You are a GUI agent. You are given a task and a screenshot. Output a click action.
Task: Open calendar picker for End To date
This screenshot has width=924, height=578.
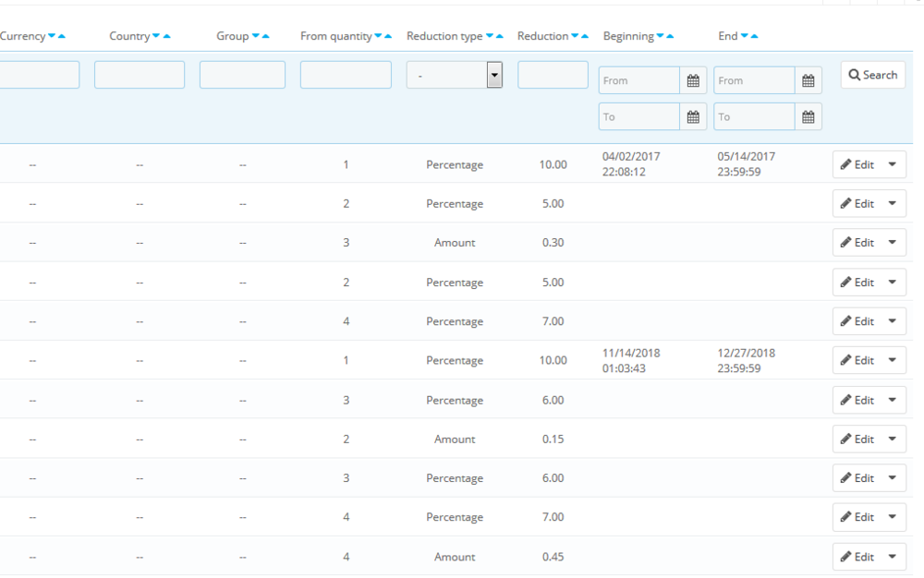pyautogui.click(x=808, y=117)
